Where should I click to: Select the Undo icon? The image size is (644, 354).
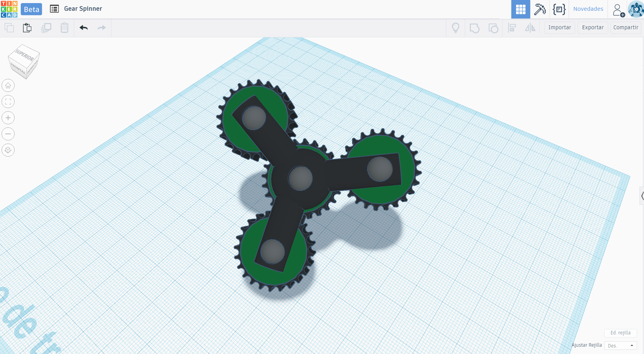tap(83, 28)
